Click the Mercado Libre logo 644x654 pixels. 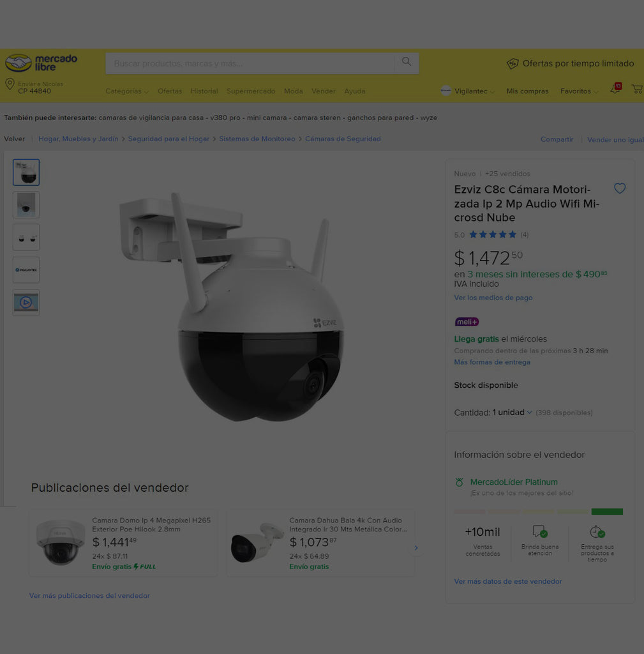click(x=41, y=63)
